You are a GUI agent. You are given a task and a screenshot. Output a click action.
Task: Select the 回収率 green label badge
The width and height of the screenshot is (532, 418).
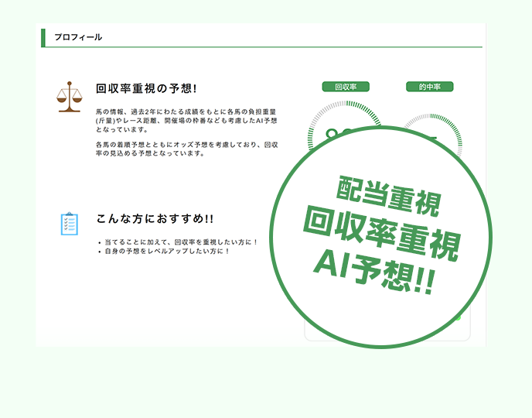coord(345,87)
